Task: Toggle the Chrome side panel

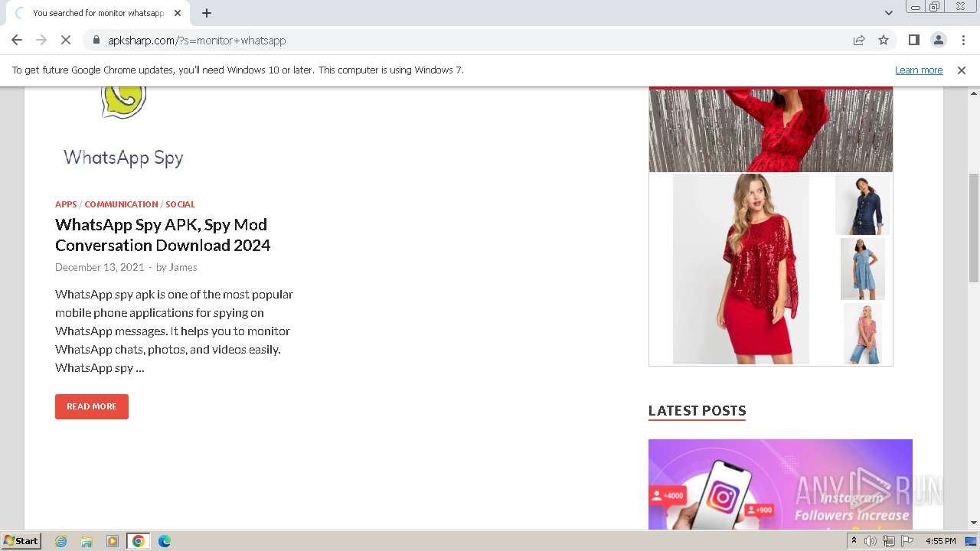Action: 913,40
